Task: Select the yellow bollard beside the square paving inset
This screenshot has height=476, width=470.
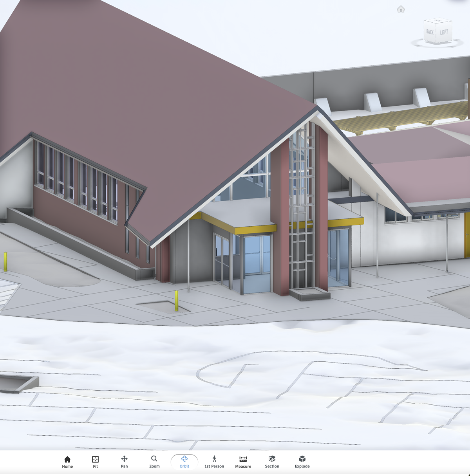Action: point(177,301)
